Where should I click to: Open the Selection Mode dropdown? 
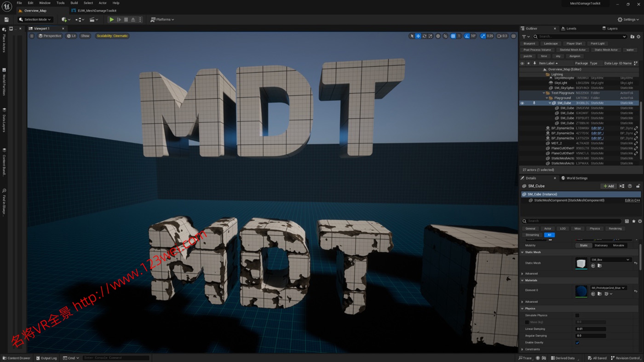[35, 20]
